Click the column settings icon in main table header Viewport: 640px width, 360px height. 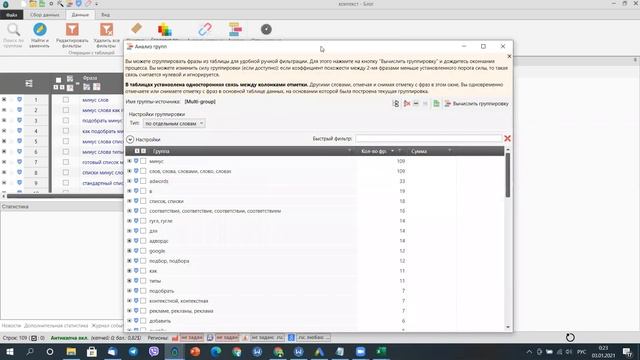coord(29,83)
